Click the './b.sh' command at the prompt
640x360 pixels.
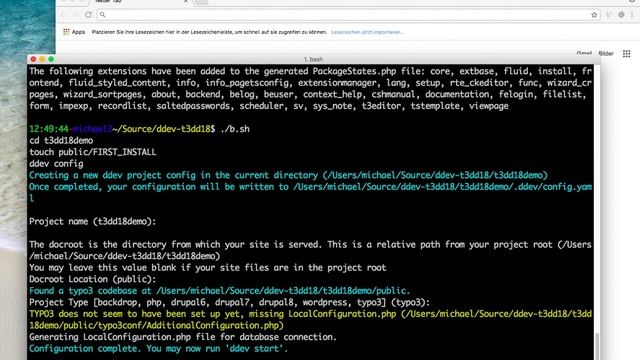(235, 129)
